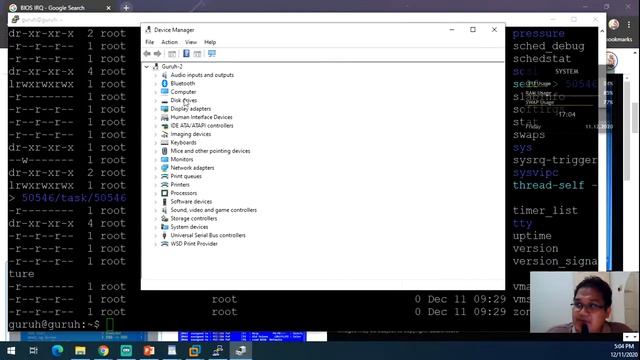Open the new tab plus button in Chrome
Viewport: 640px width, 360px height.
coord(126,8)
